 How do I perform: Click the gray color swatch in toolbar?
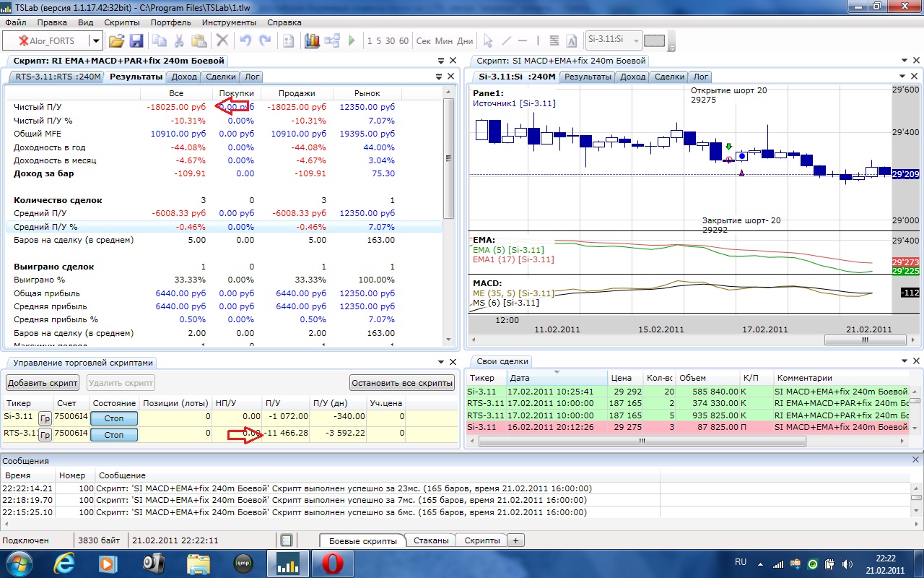(x=654, y=40)
